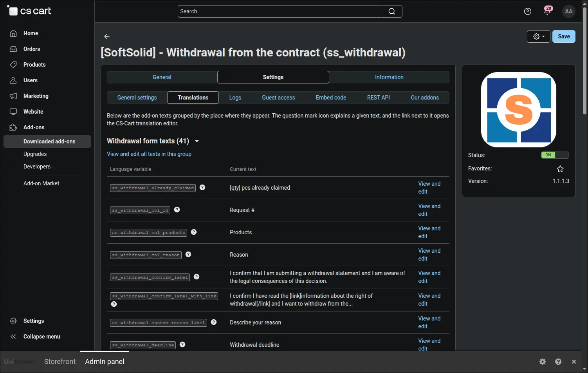Show help for ss_withdrawal_confirm_label_with_link variable
588x373 pixels.
tap(114, 304)
